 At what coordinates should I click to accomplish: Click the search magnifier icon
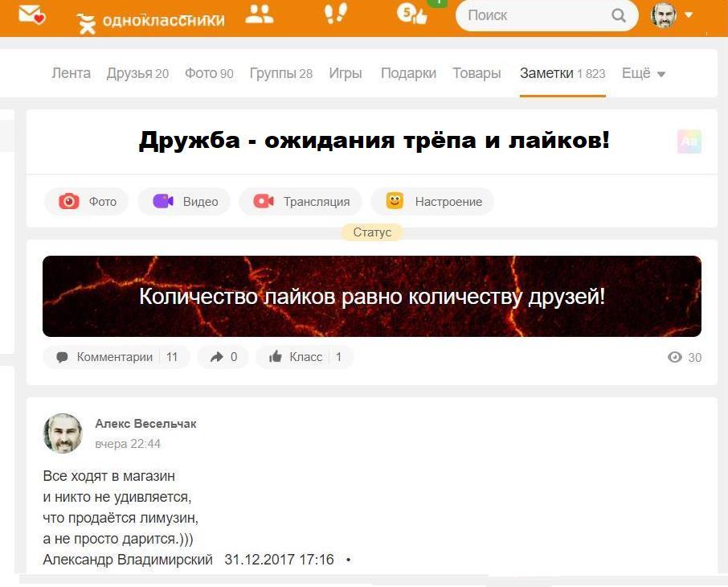pos(619,15)
